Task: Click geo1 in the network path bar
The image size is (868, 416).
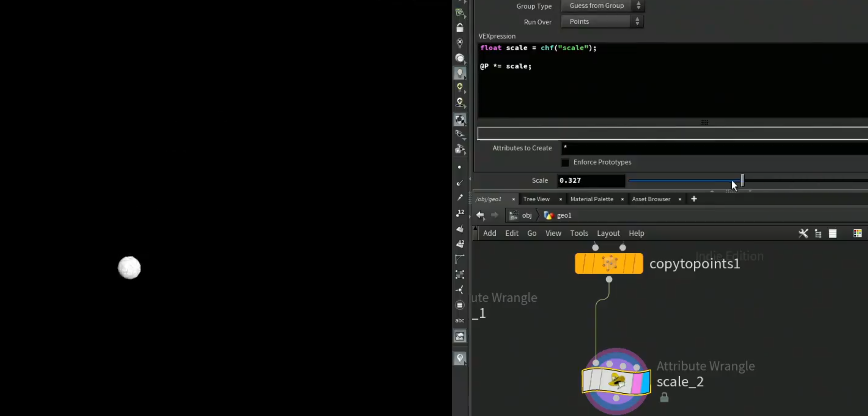Action: point(558,215)
